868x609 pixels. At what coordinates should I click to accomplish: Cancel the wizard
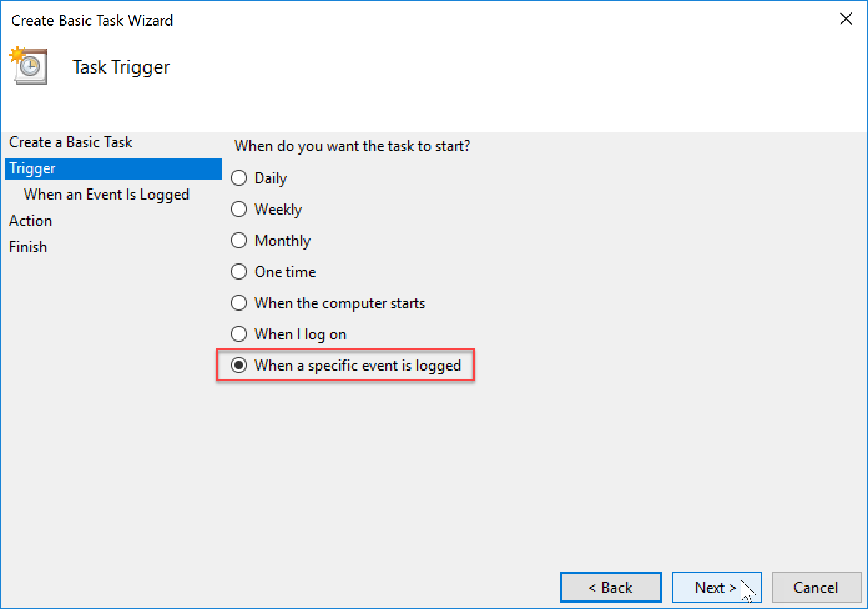[x=816, y=587]
